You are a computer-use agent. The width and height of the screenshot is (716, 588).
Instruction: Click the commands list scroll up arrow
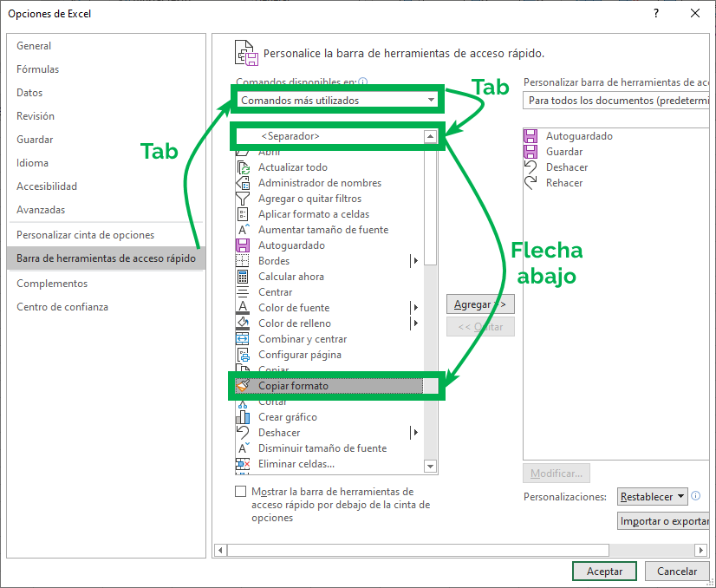coord(430,136)
